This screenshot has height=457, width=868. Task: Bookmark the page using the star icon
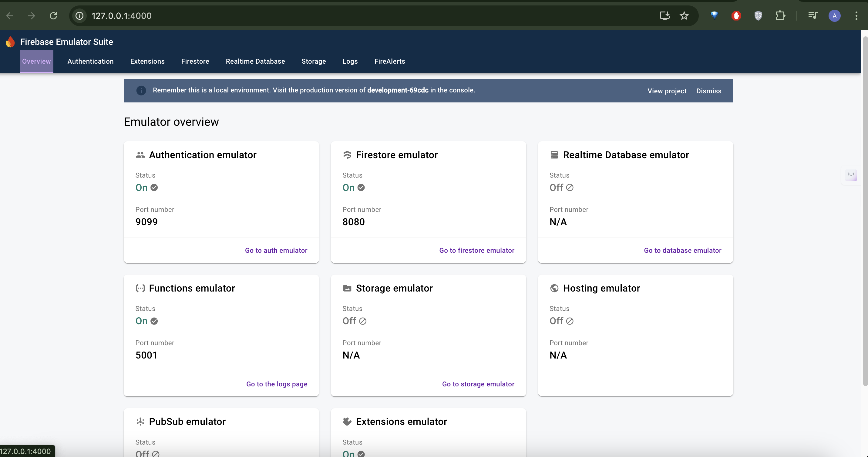(x=684, y=15)
